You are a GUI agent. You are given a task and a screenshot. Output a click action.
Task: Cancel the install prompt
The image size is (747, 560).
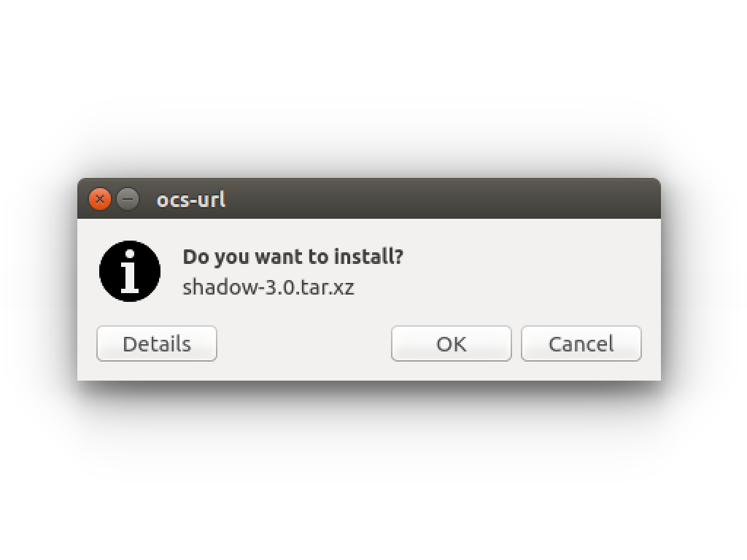click(581, 343)
